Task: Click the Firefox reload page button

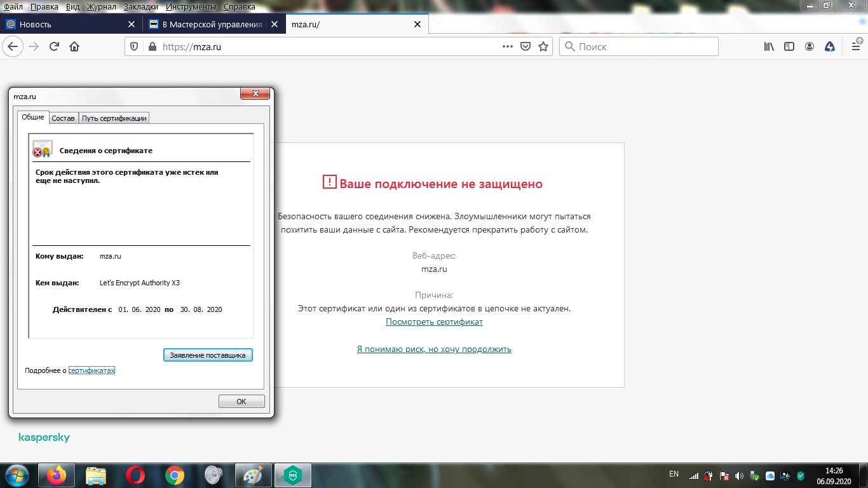Action: pos(55,46)
